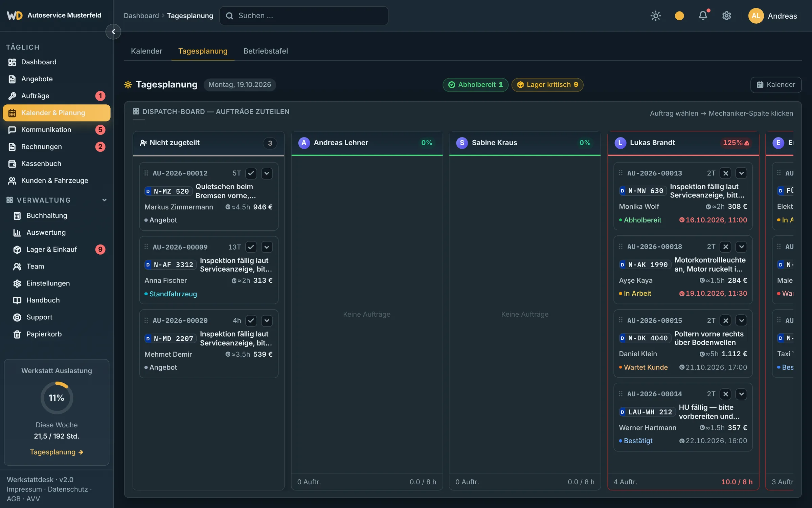
Task: Go to Dashboard breadcrumb
Action: (141, 16)
